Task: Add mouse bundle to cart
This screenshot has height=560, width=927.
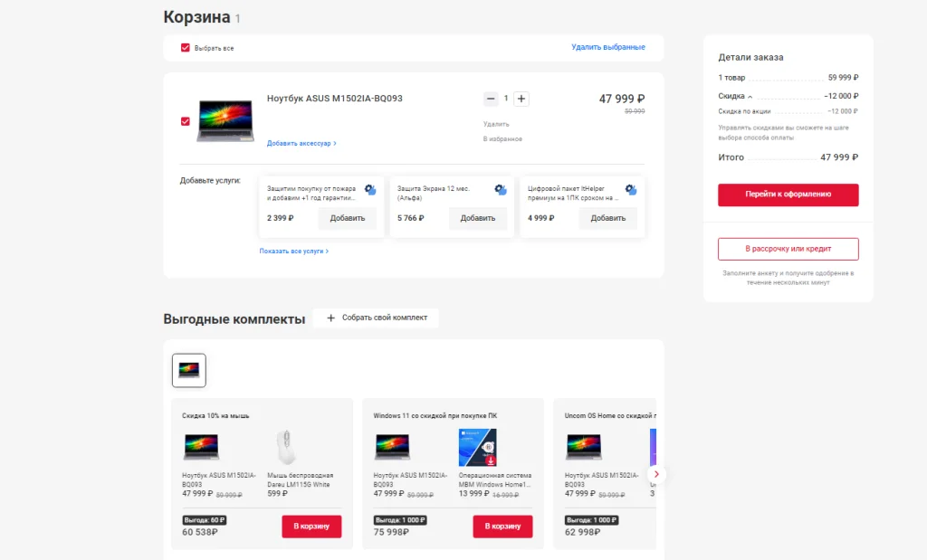Action: point(311,527)
